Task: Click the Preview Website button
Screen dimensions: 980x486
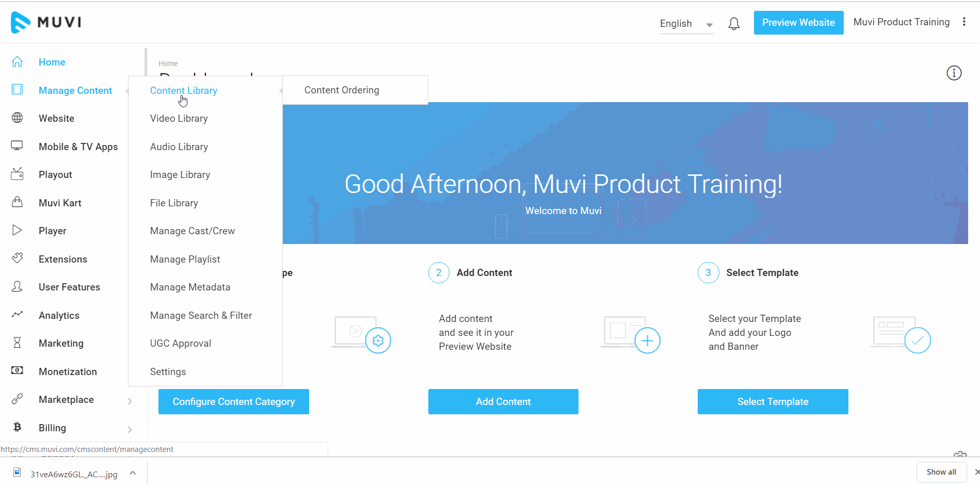Action: tap(798, 23)
